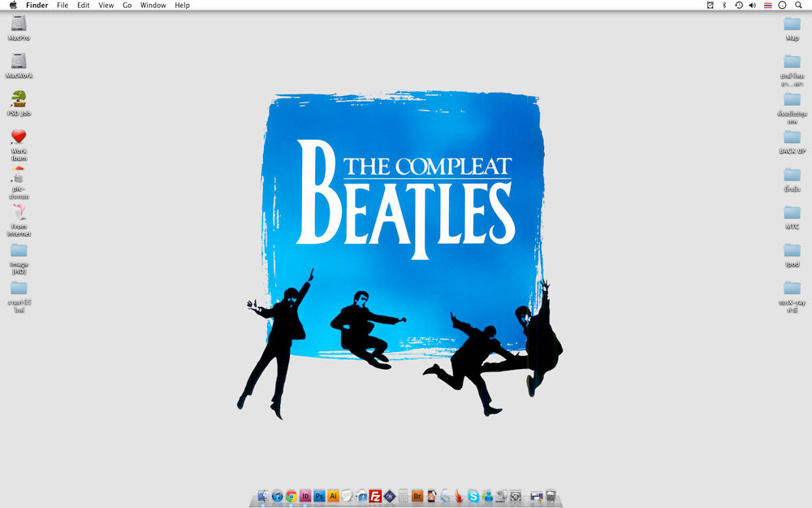Launch Adobe Illustrator from the Dock

[x=333, y=496]
